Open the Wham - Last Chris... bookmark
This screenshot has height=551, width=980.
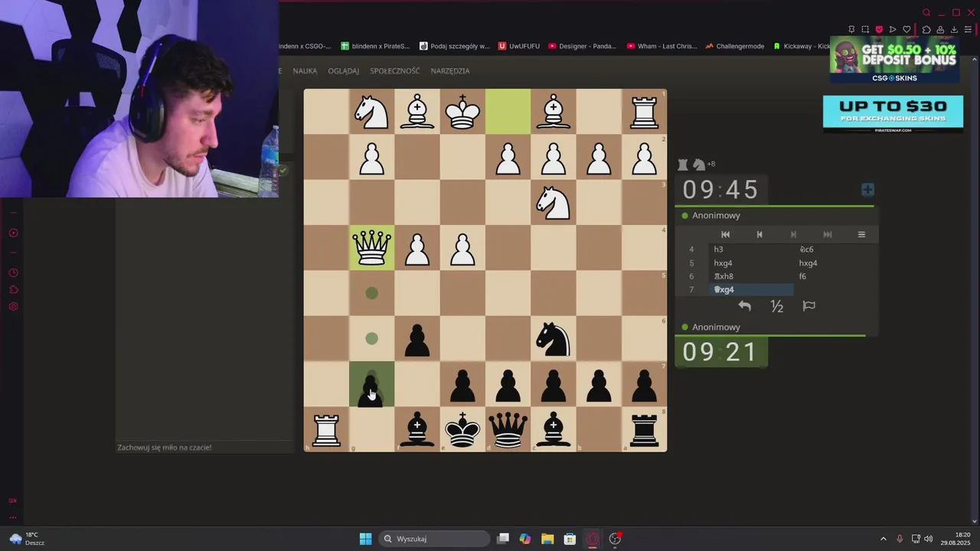(661, 46)
